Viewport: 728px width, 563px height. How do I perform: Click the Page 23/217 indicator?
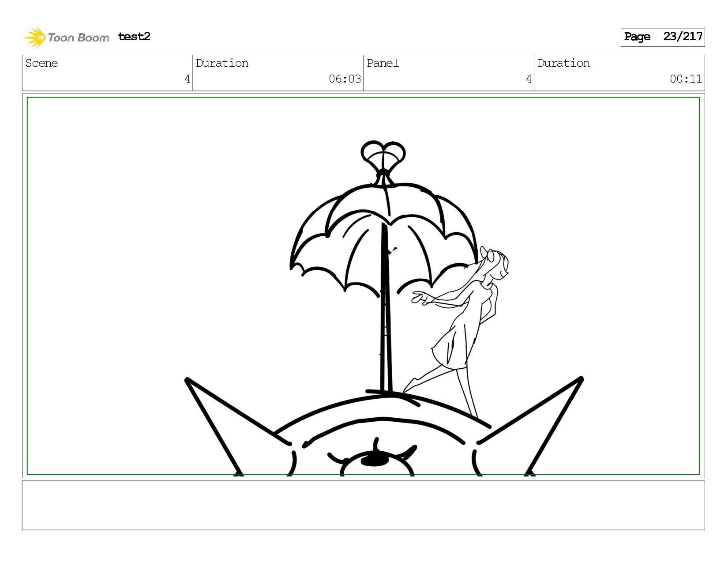[663, 37]
